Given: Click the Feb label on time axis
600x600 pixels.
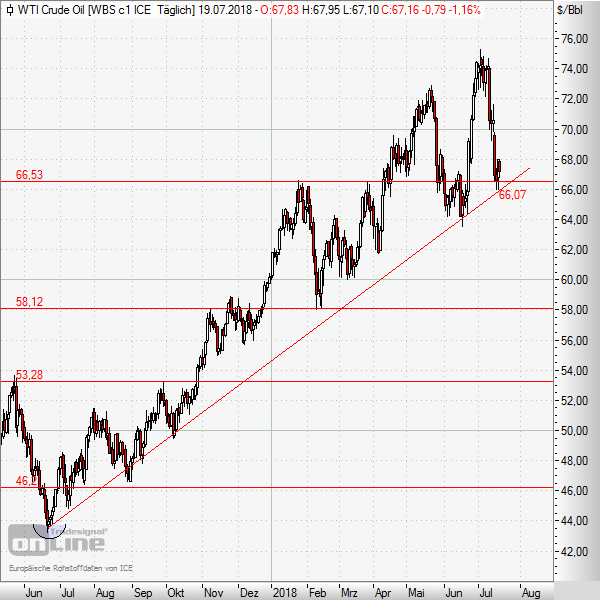Looking at the screenshot, I should click(x=318, y=593).
